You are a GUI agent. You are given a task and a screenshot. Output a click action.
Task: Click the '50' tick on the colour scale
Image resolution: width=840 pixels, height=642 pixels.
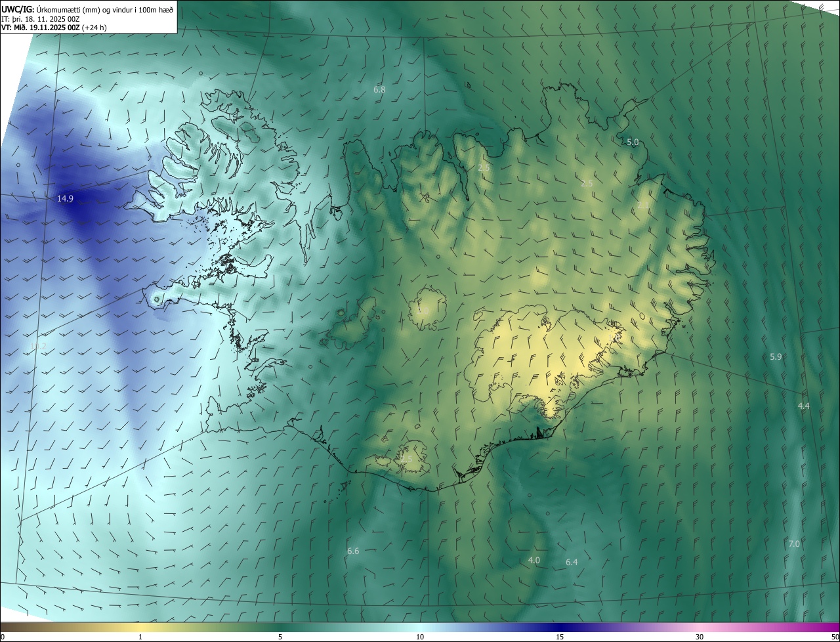pyautogui.click(x=835, y=637)
